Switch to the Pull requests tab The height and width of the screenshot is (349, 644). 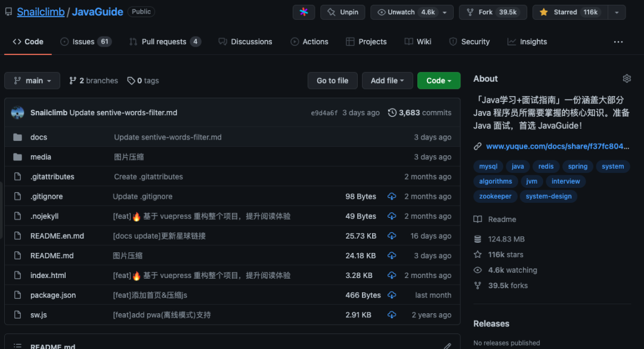pyautogui.click(x=165, y=42)
